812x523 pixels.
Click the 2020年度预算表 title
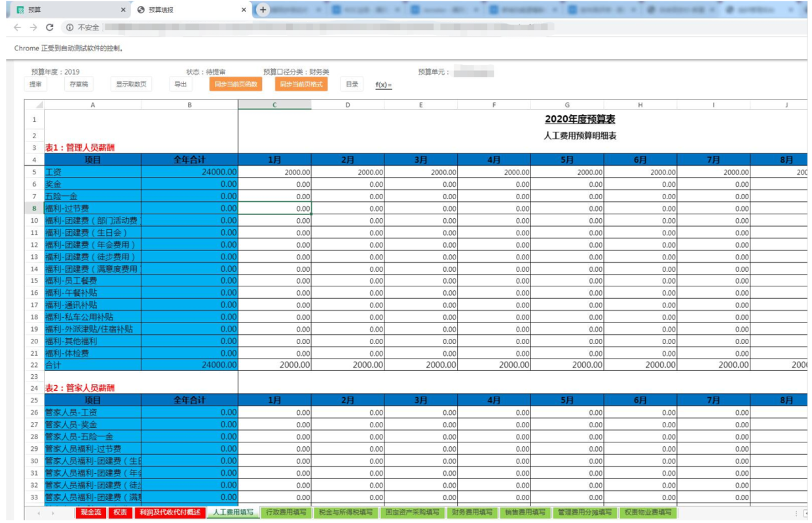coord(580,119)
